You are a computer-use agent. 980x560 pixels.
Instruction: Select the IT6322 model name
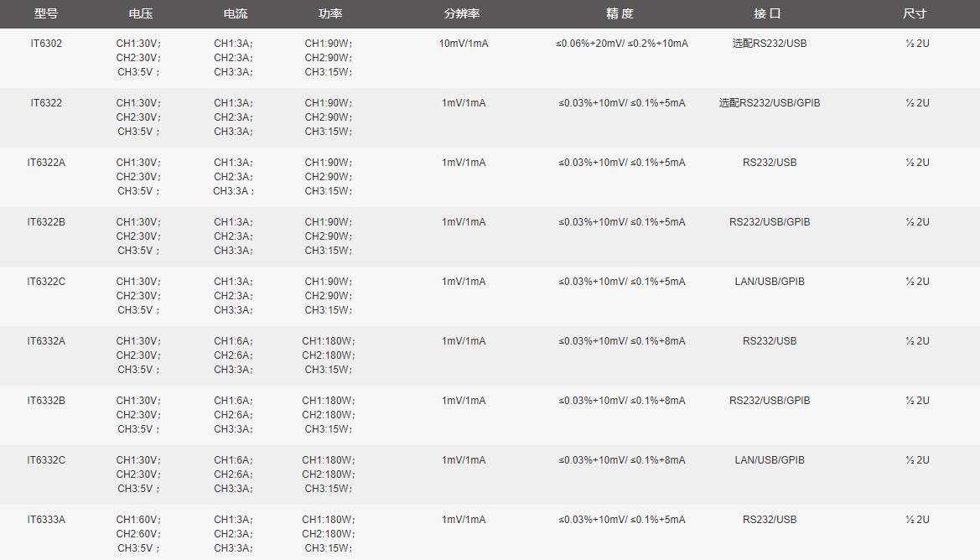click(46, 103)
